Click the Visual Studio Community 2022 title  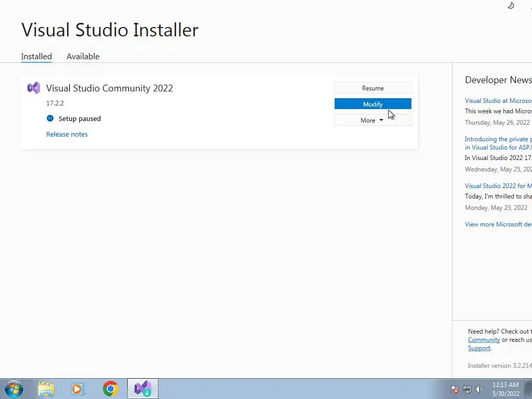click(110, 88)
